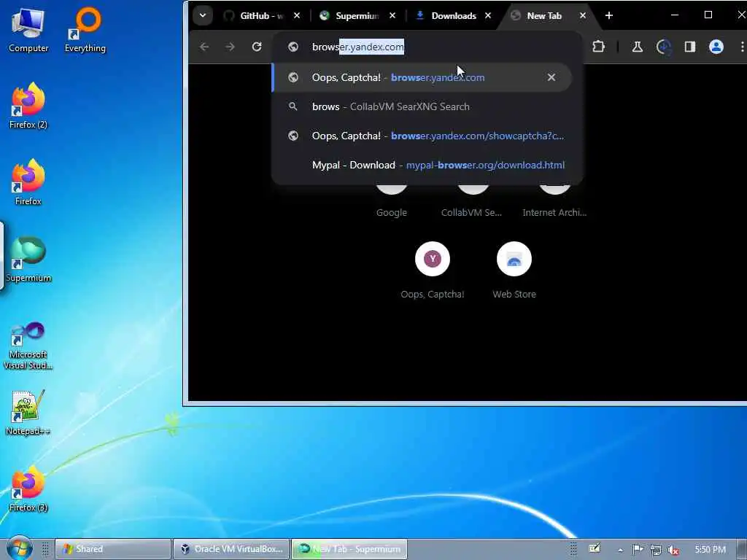Open the Web Store shortcut tile
The height and width of the screenshot is (560, 747).
514,270
